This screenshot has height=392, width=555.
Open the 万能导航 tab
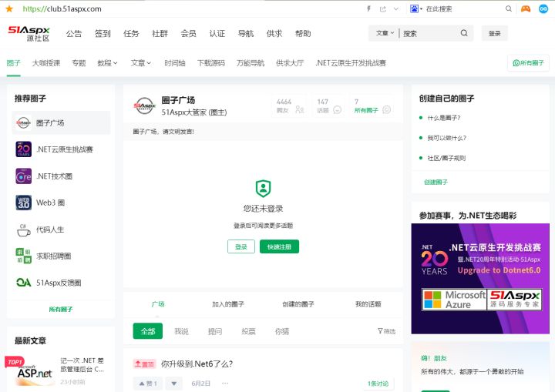[x=251, y=63]
